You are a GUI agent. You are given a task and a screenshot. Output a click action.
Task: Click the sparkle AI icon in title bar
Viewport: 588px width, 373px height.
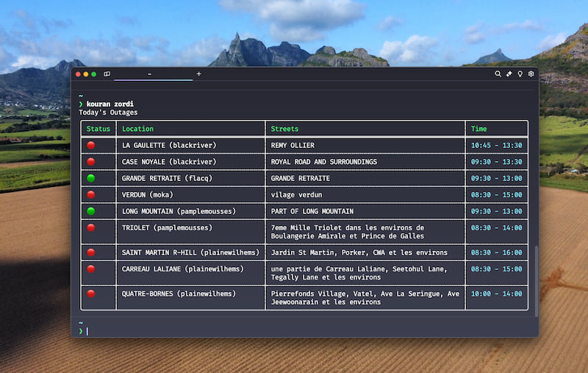[x=509, y=74]
